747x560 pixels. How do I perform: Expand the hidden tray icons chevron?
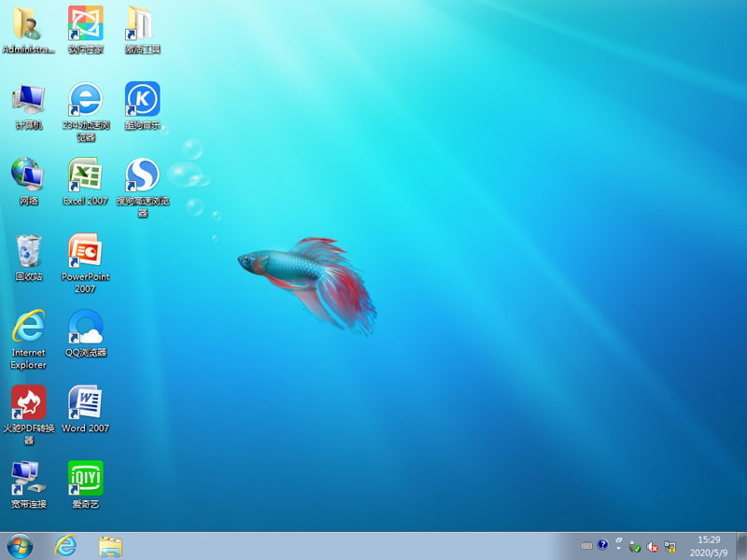(619, 548)
